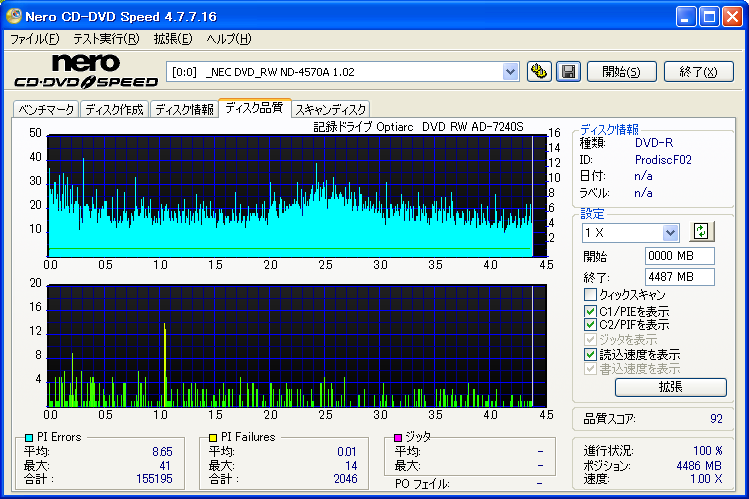Click the Nero app icon in title bar

pos(14,16)
